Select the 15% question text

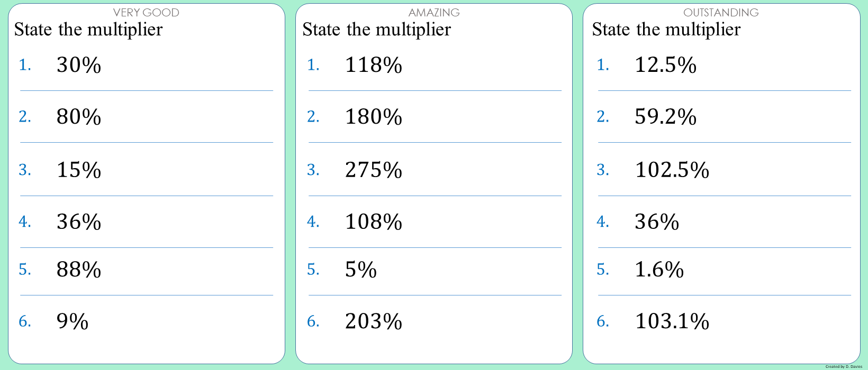(x=79, y=170)
